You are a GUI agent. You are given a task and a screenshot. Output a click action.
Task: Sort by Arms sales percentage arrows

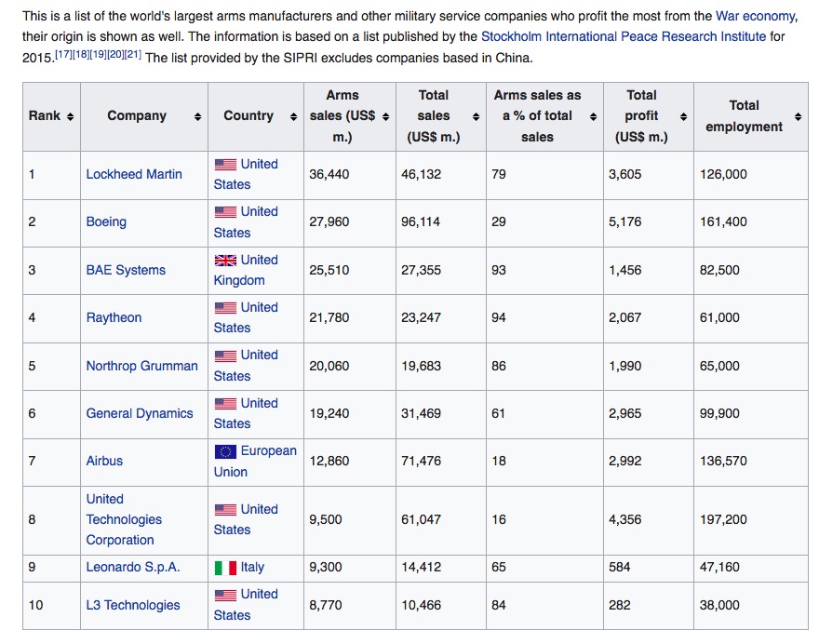593,116
